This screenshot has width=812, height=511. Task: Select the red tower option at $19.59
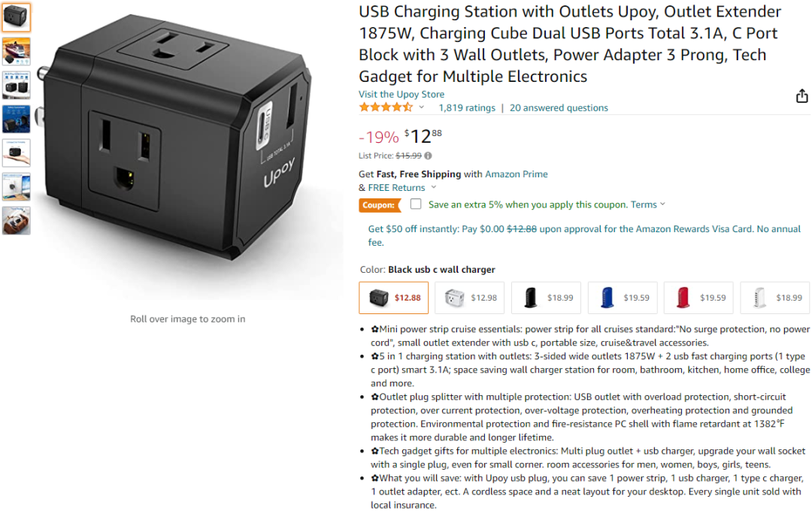pyautogui.click(x=698, y=298)
